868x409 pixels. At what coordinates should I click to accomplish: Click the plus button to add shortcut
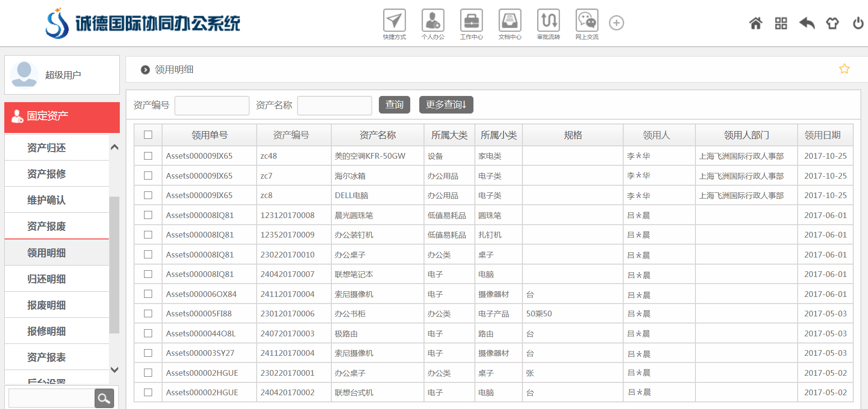click(x=616, y=23)
